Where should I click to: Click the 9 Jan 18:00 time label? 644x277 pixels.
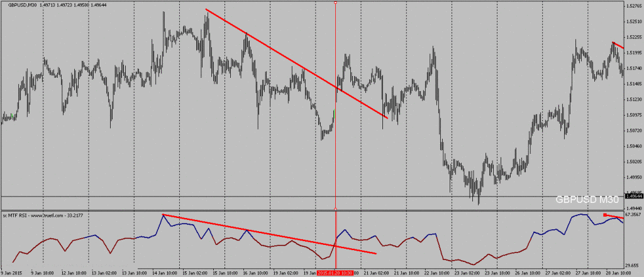[x=43, y=273]
